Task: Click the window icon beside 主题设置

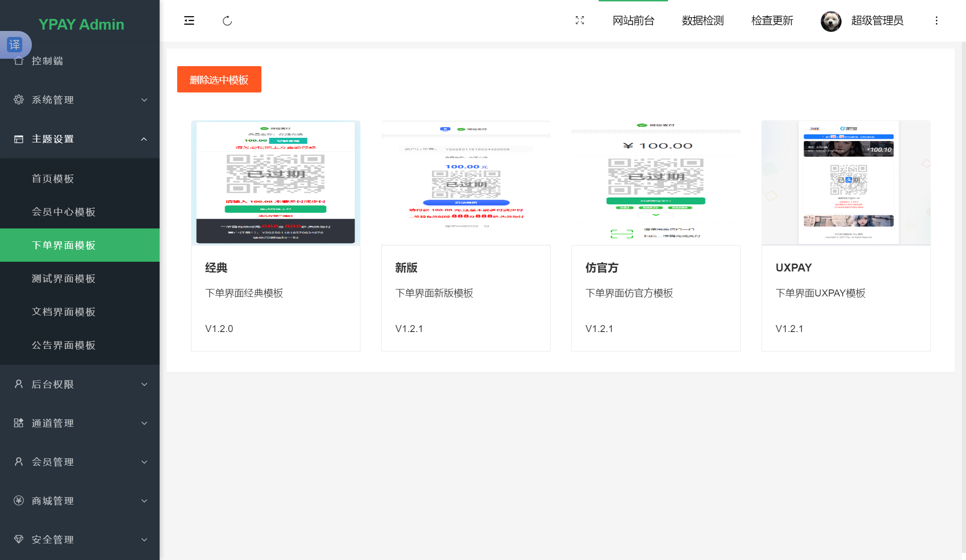Action: click(19, 139)
